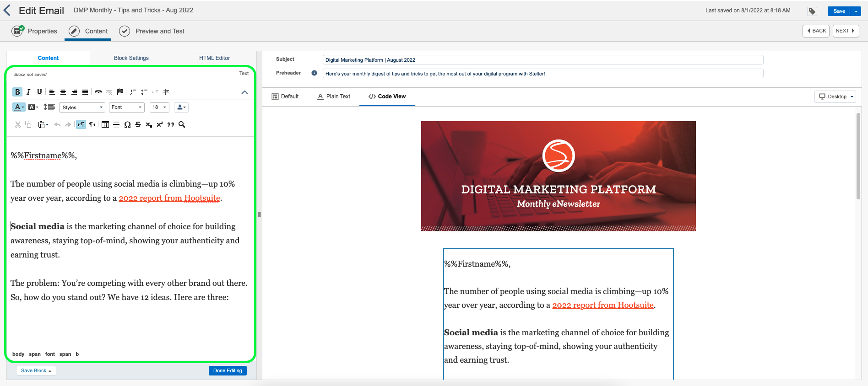
Task: Switch to Plain Text view
Action: click(x=334, y=96)
